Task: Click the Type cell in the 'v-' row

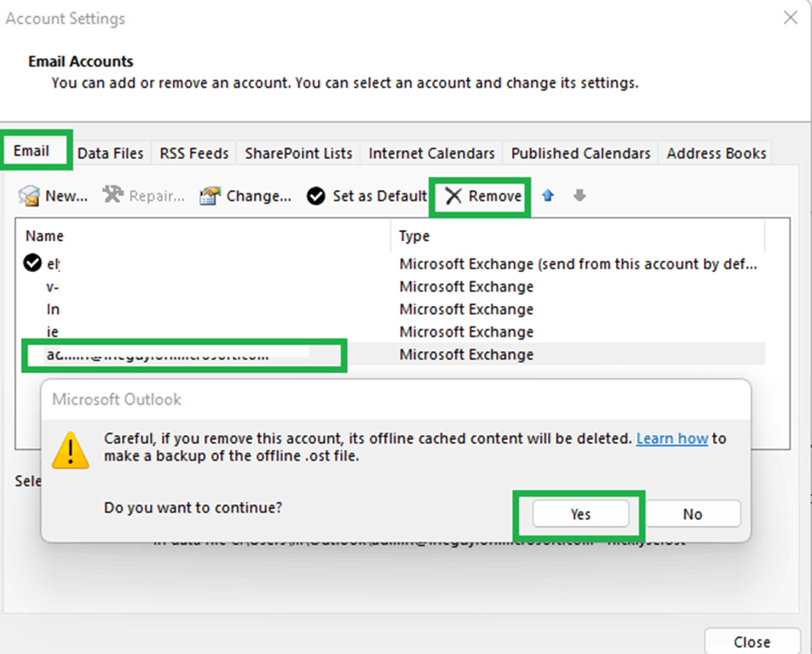Action: point(466,286)
